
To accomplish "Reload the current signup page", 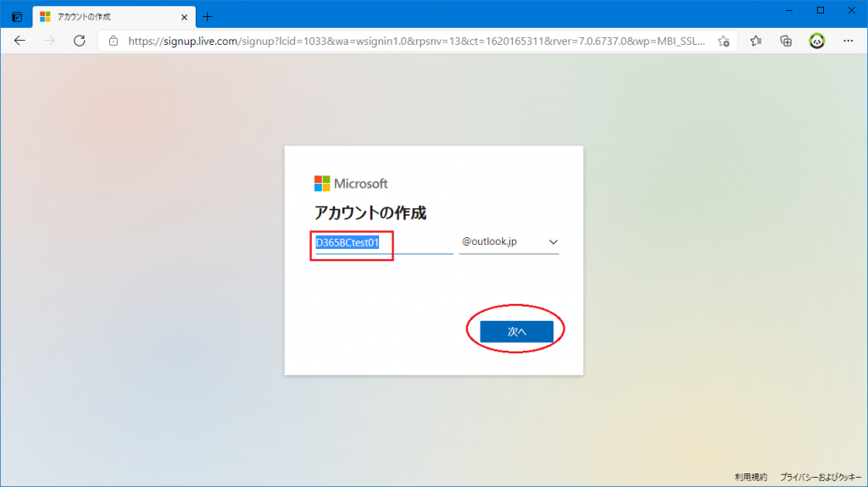I will tap(79, 41).
